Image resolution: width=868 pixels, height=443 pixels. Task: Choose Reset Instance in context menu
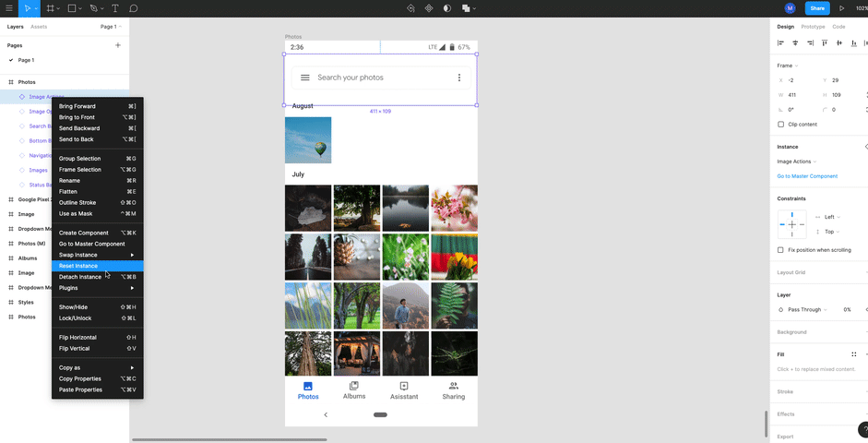tap(98, 267)
